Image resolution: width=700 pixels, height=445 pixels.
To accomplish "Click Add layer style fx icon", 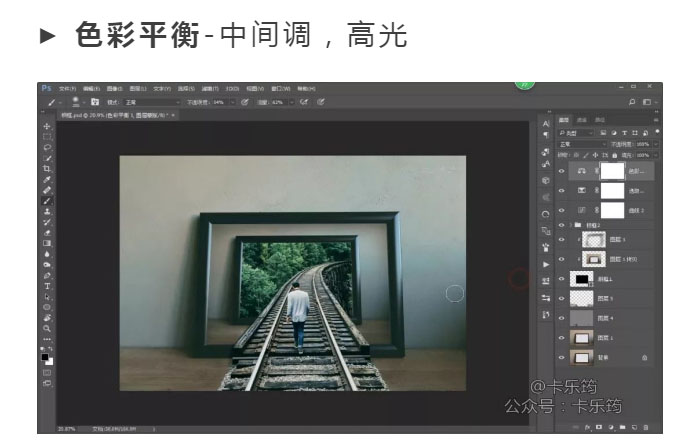I will click(x=588, y=427).
